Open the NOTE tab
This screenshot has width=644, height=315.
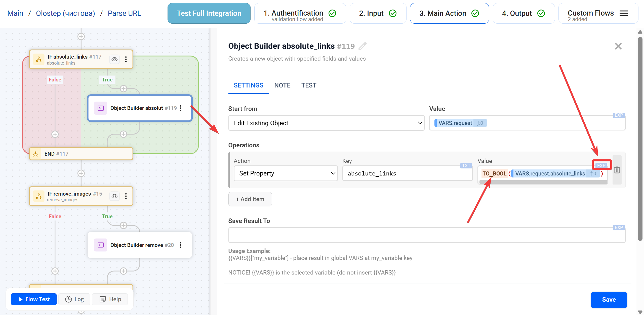click(282, 85)
